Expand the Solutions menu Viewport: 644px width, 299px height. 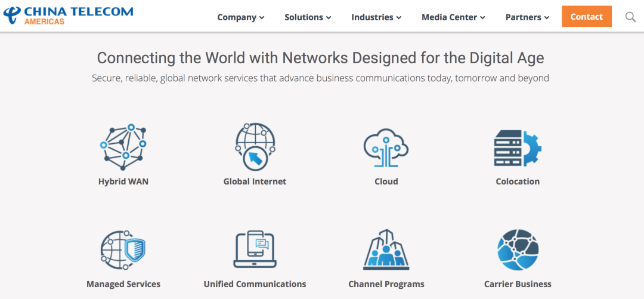[x=308, y=17]
